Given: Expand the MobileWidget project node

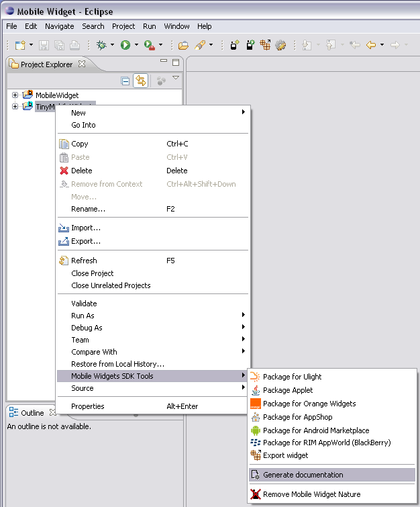Looking at the screenshot, I should 15,95.
